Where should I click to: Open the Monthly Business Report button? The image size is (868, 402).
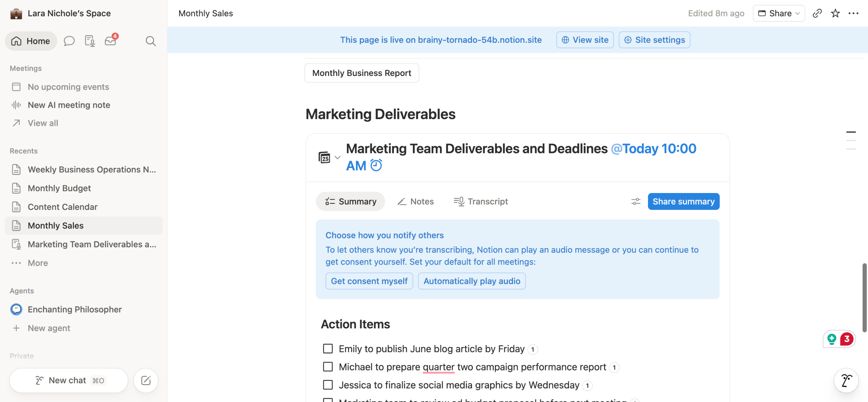(362, 73)
